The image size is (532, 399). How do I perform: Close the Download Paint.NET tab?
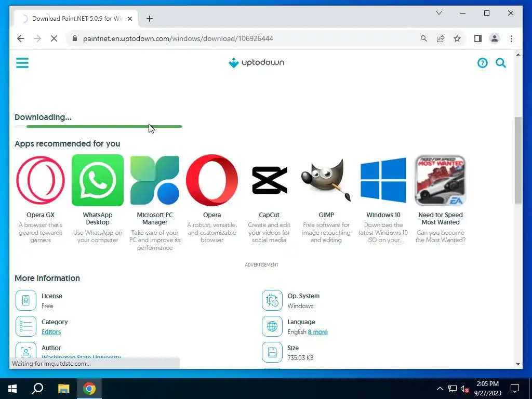pyautogui.click(x=129, y=19)
